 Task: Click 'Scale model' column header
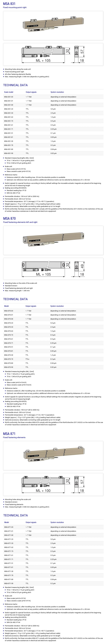pyautogui.click(x=9, y=92)
